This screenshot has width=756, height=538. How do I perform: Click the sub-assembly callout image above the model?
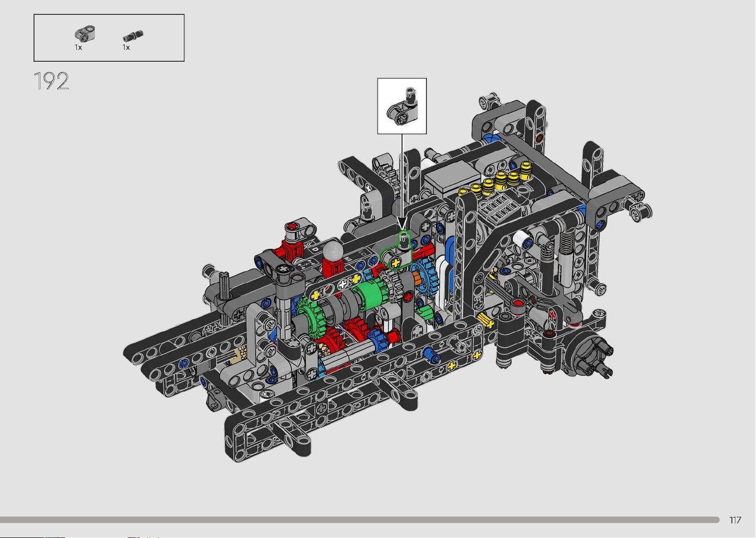402,106
